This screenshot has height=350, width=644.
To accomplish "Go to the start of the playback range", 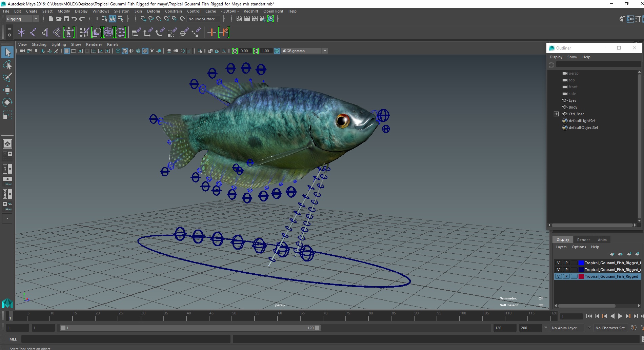I will (x=589, y=316).
